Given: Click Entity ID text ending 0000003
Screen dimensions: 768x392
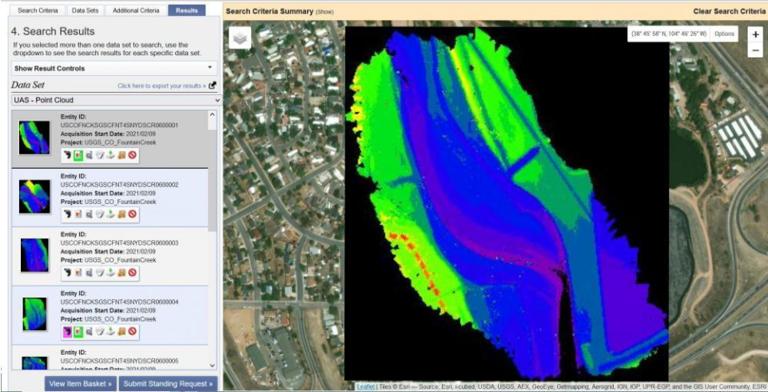Looking at the screenshot, I should point(120,243).
